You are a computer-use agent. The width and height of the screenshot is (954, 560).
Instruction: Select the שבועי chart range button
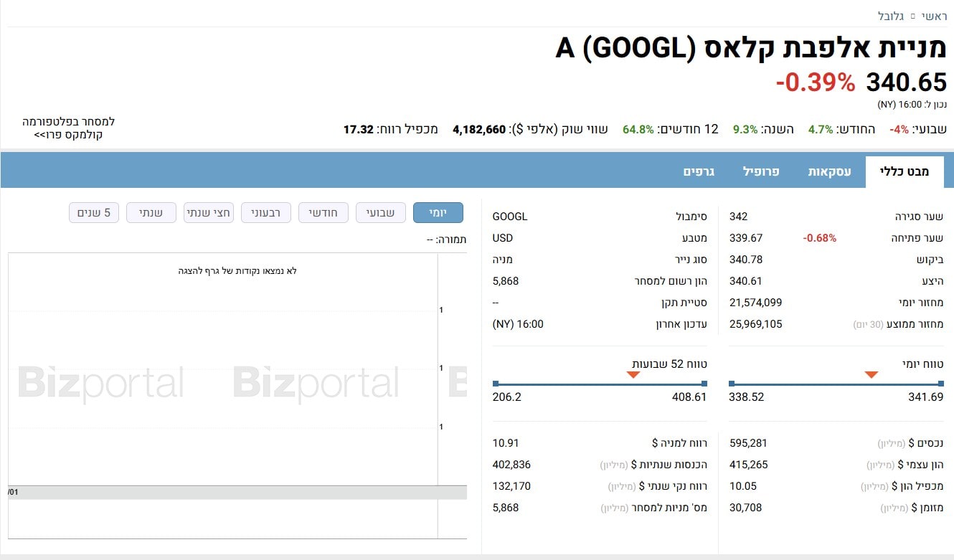381,213
